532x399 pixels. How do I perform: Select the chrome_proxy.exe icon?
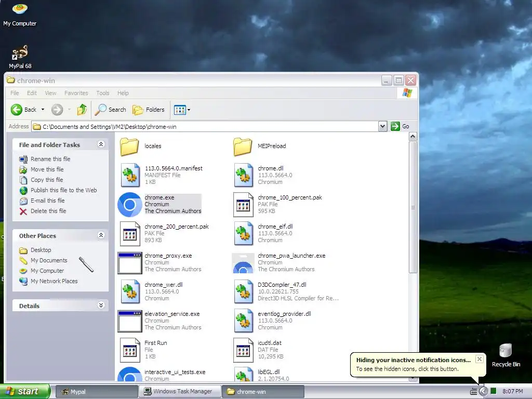point(129,263)
